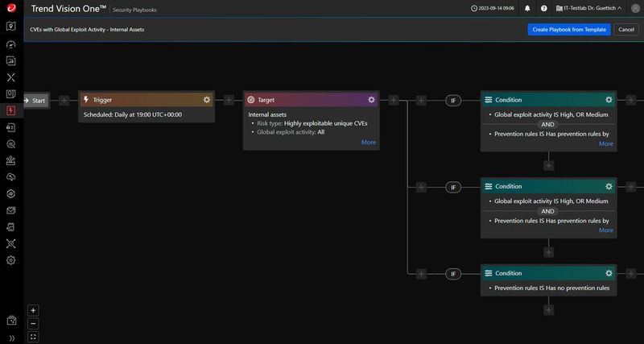Image resolution: width=644 pixels, height=344 pixels.
Task: Click the Trend Micro logo icon
Action: (x=11, y=7)
